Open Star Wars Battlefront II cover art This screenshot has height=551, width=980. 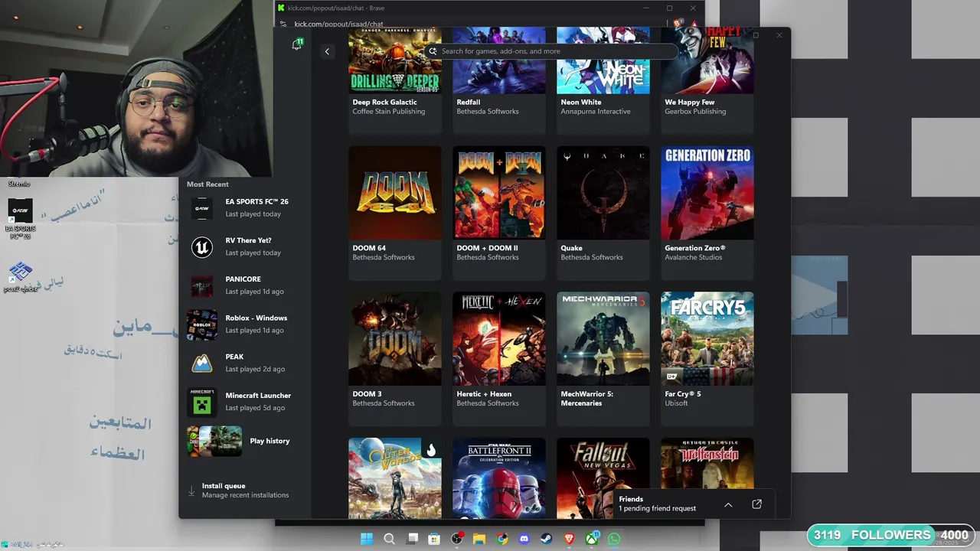499,478
